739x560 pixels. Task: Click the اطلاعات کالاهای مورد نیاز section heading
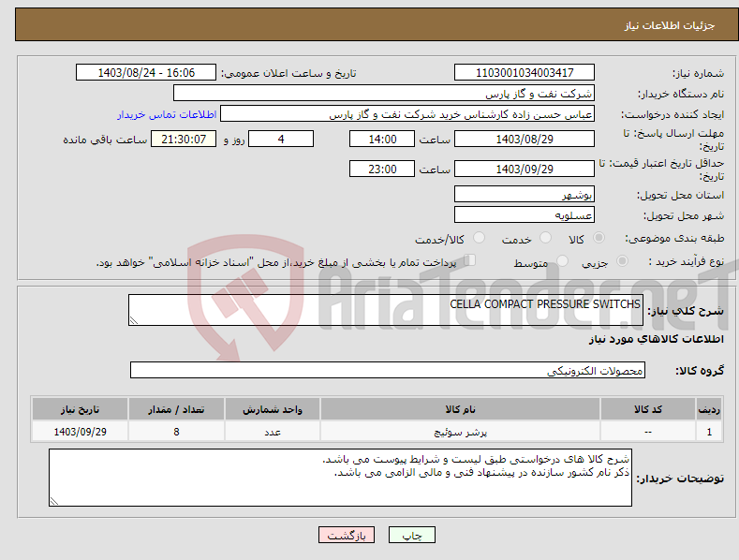(656, 339)
